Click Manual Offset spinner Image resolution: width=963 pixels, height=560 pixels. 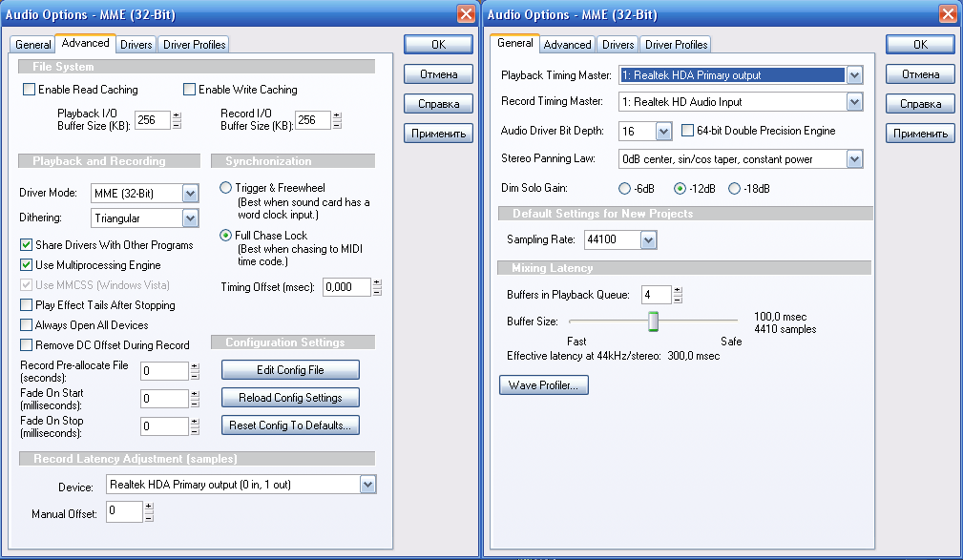point(149,512)
